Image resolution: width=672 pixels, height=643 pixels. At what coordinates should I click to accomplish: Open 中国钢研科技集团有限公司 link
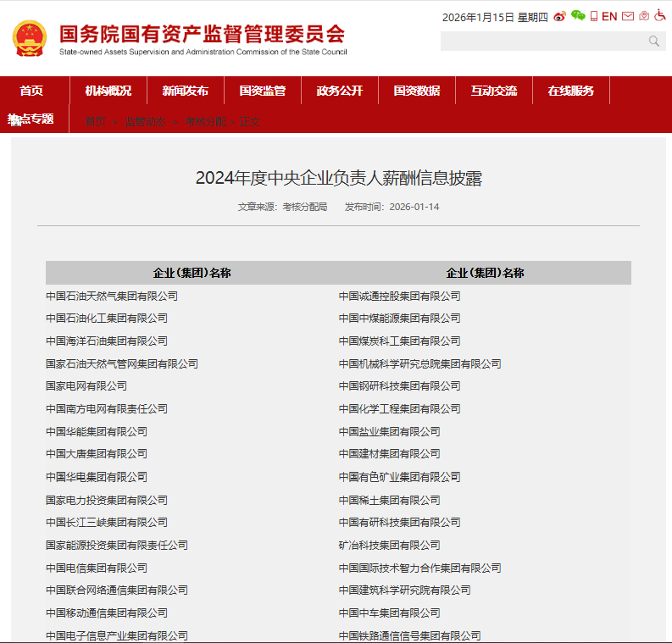(x=399, y=386)
